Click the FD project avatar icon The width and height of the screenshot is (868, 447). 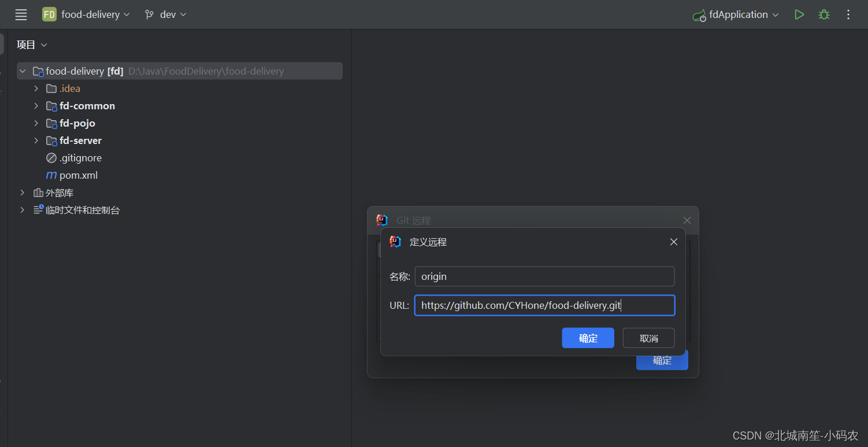click(49, 14)
